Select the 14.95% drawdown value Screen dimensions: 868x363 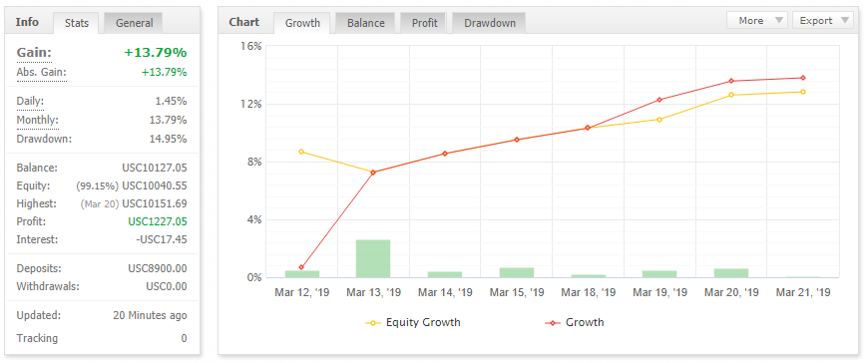[169, 139]
